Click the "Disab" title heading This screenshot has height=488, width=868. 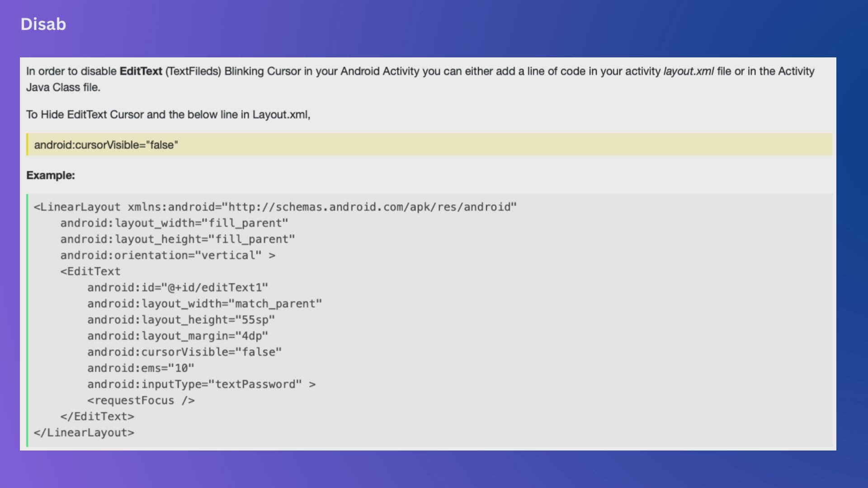(x=43, y=24)
